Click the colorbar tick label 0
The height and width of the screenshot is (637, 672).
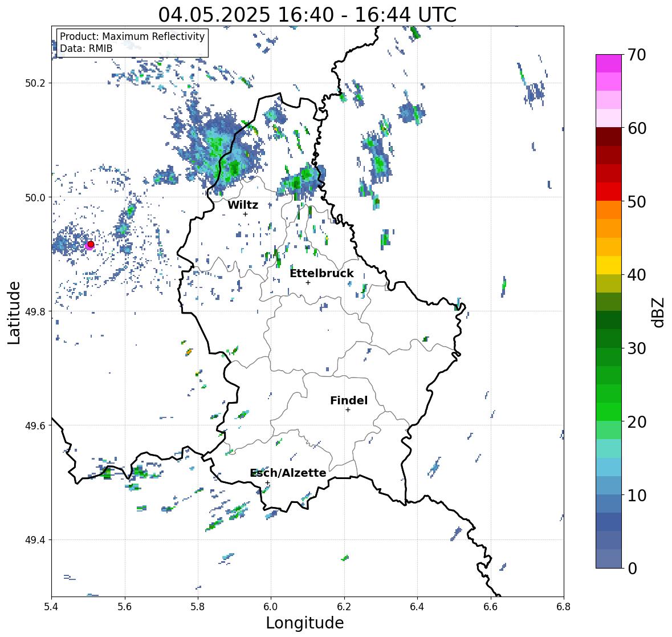[x=632, y=569]
